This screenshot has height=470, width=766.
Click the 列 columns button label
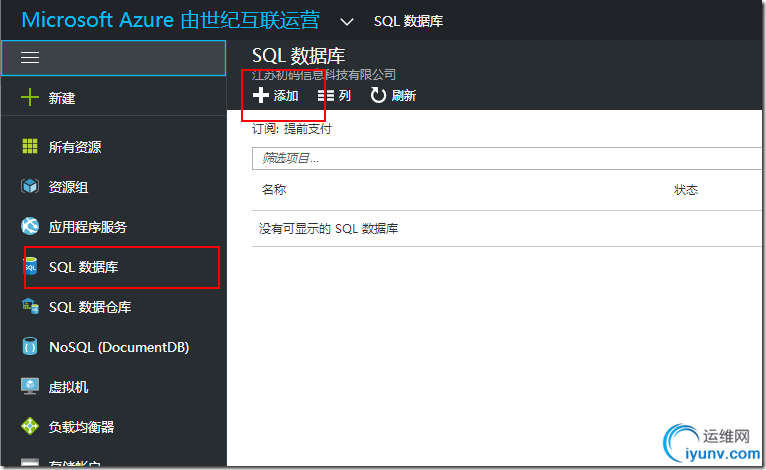[344, 96]
